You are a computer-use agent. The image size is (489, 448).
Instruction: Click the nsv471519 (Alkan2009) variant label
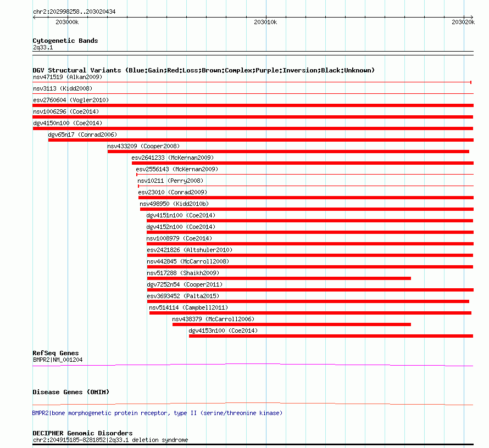pyautogui.click(x=68, y=77)
